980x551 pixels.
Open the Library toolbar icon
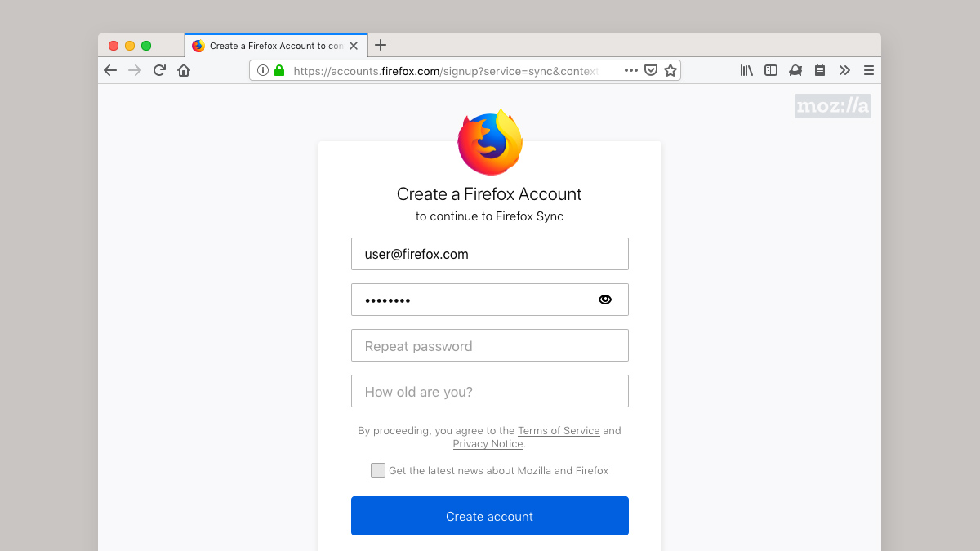746,71
